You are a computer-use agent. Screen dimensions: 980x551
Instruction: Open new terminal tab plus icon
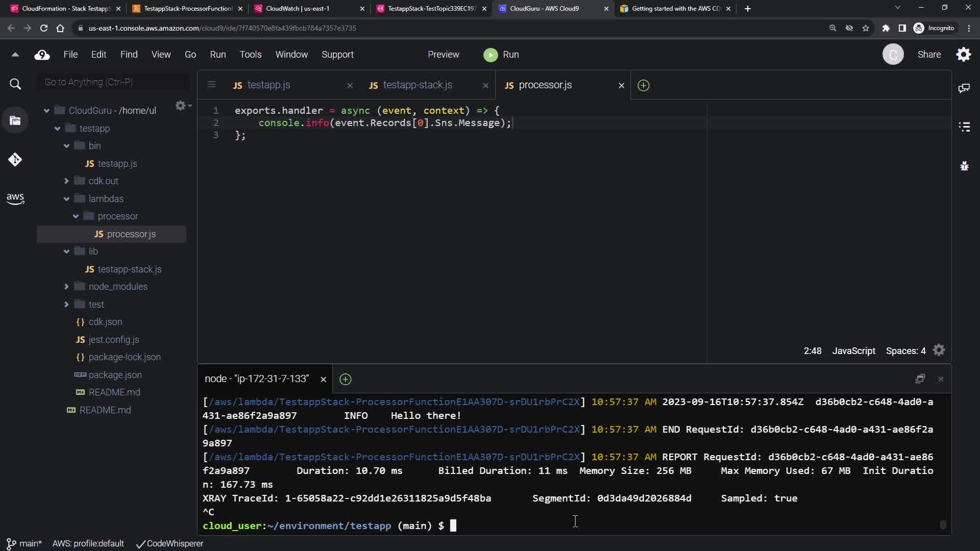[345, 379]
